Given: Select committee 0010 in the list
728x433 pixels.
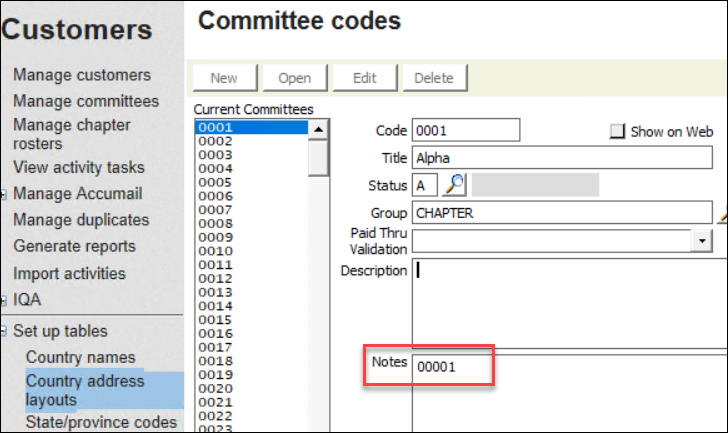Looking at the screenshot, I should click(216, 251).
